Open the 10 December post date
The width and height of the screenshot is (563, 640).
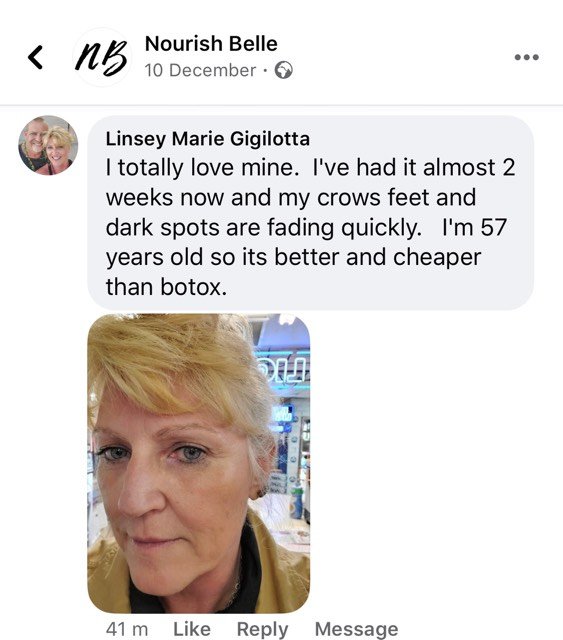(x=200, y=70)
